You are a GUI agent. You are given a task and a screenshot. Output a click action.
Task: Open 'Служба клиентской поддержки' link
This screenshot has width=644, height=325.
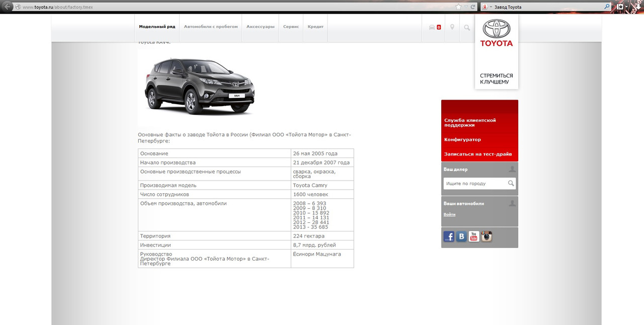click(470, 123)
